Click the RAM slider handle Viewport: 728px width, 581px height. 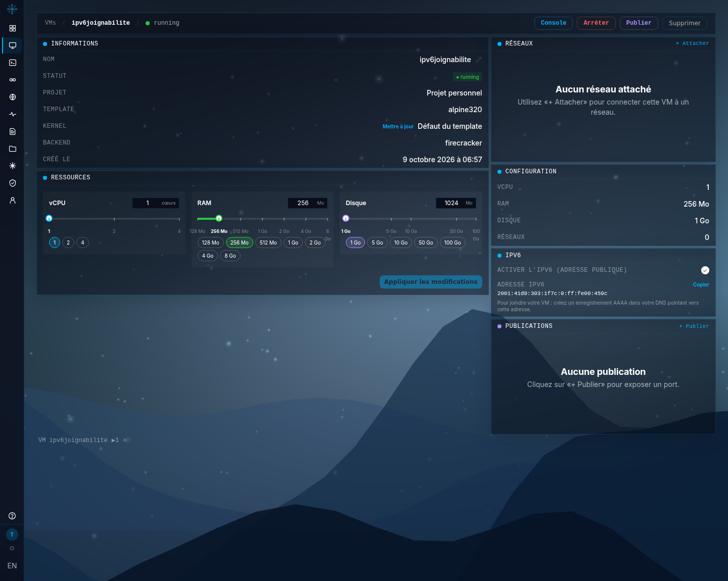219,218
